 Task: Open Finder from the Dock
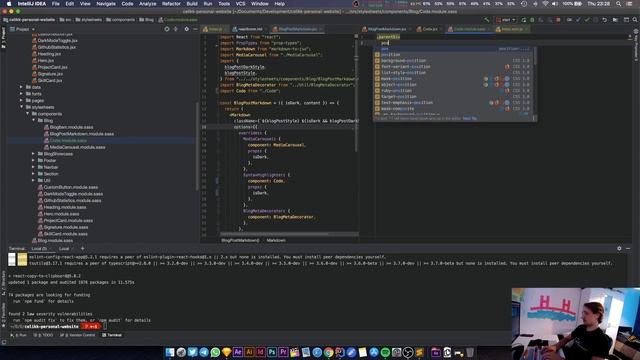[x=170, y=352]
